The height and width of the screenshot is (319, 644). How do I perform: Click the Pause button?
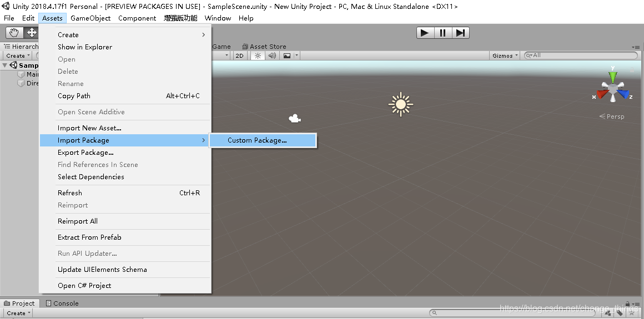point(443,33)
